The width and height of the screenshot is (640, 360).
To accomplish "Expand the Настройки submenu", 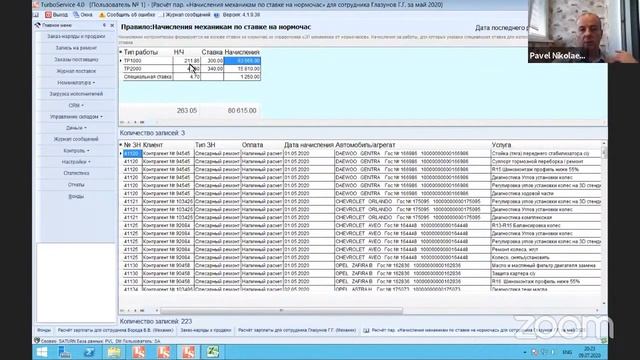I will click(x=76, y=162).
